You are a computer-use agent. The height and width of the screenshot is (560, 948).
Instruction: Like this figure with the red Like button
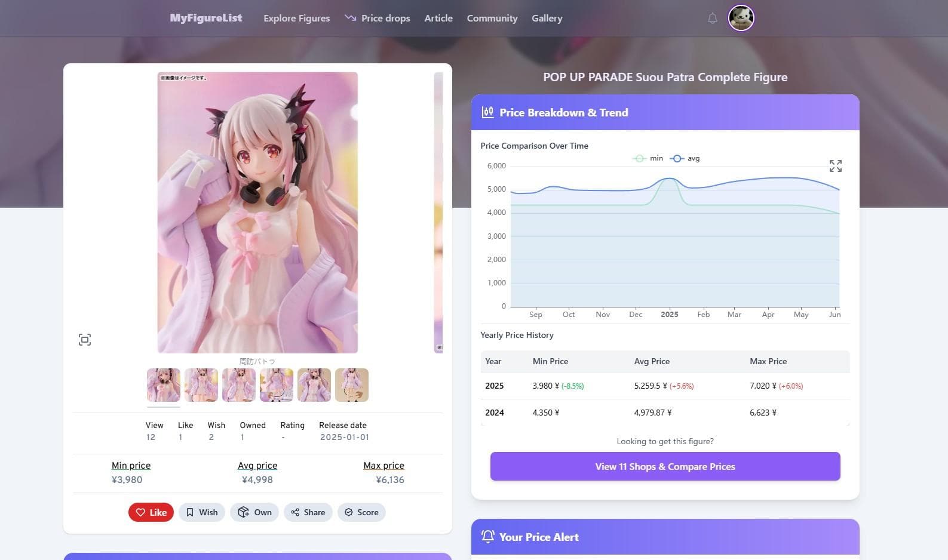click(x=151, y=512)
